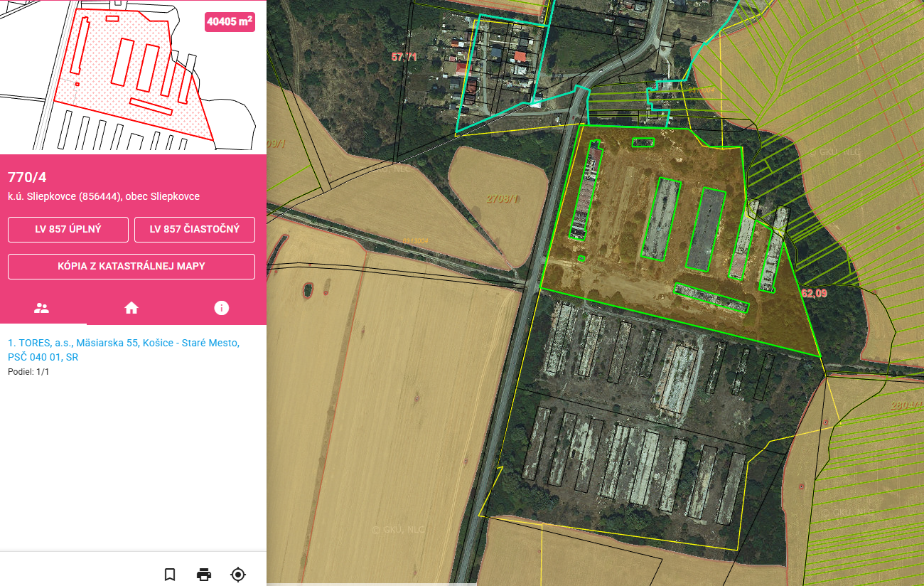Click the 40405 m² area badge
Viewport: 924px width, 586px height.
click(x=230, y=22)
